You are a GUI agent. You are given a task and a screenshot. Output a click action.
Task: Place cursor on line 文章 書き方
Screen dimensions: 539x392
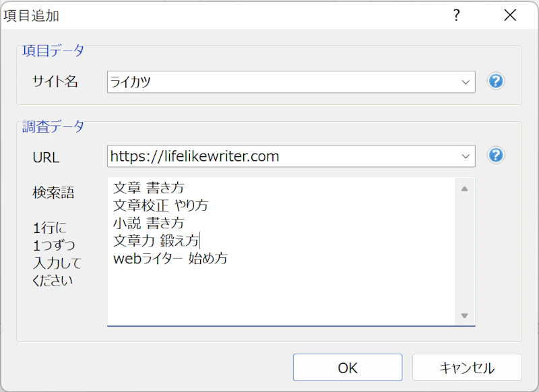coord(149,188)
